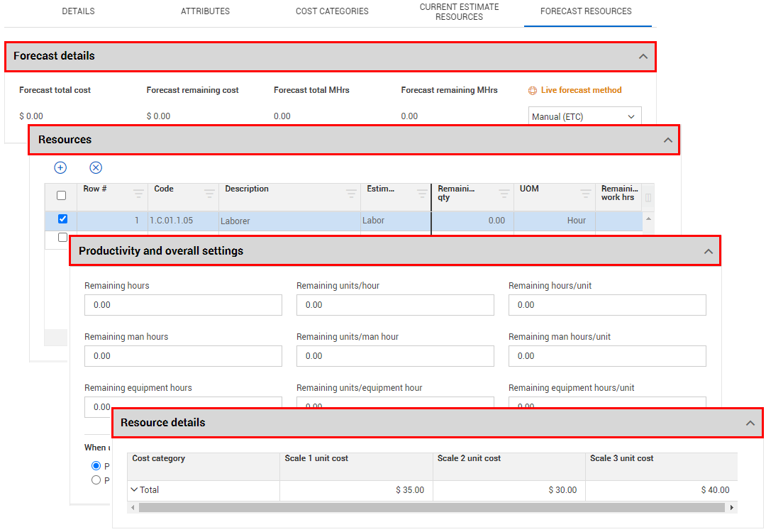Open the Current Estimate Resources tab
This screenshot has height=532, width=766.
click(x=459, y=12)
